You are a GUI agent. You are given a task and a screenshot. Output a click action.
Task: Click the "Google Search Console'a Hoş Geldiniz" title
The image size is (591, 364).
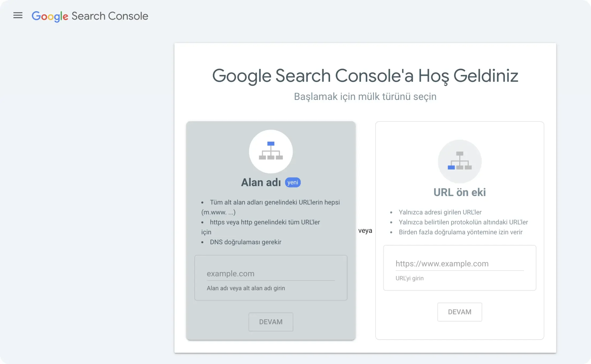pyautogui.click(x=365, y=76)
